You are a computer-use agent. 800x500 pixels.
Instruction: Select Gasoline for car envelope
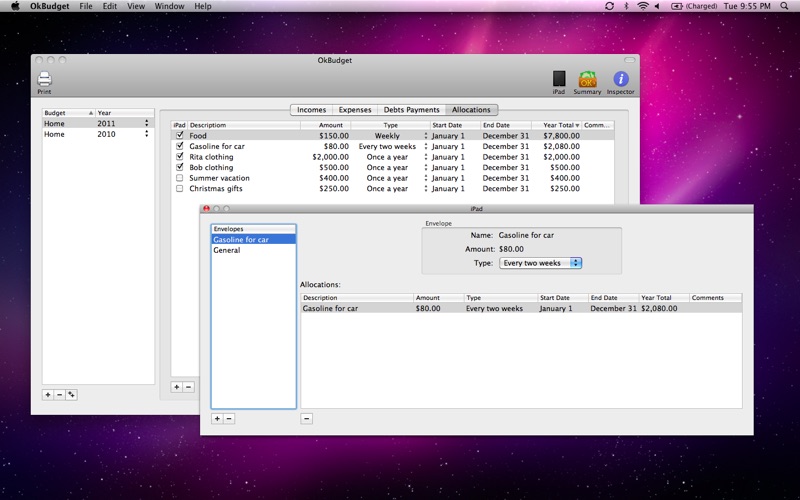254,239
